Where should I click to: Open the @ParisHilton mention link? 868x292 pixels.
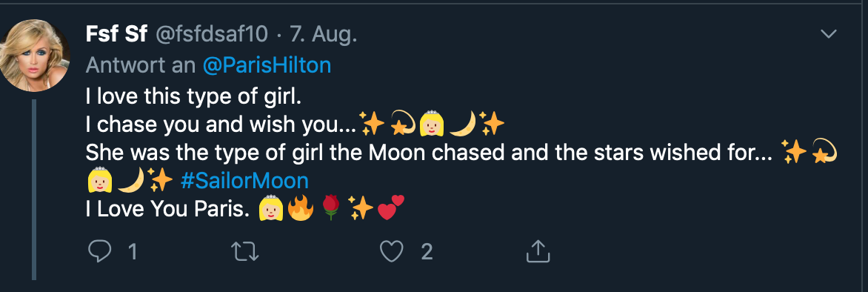click(267, 65)
